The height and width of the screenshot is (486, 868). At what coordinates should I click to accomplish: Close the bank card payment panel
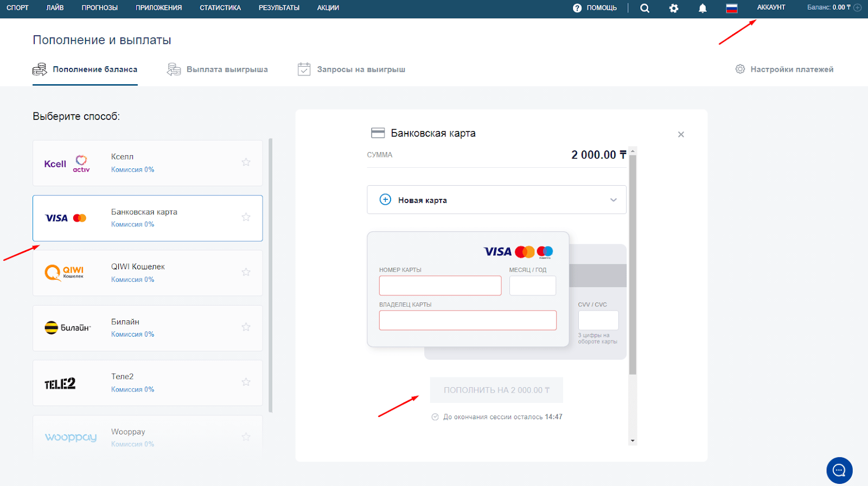pos(681,134)
